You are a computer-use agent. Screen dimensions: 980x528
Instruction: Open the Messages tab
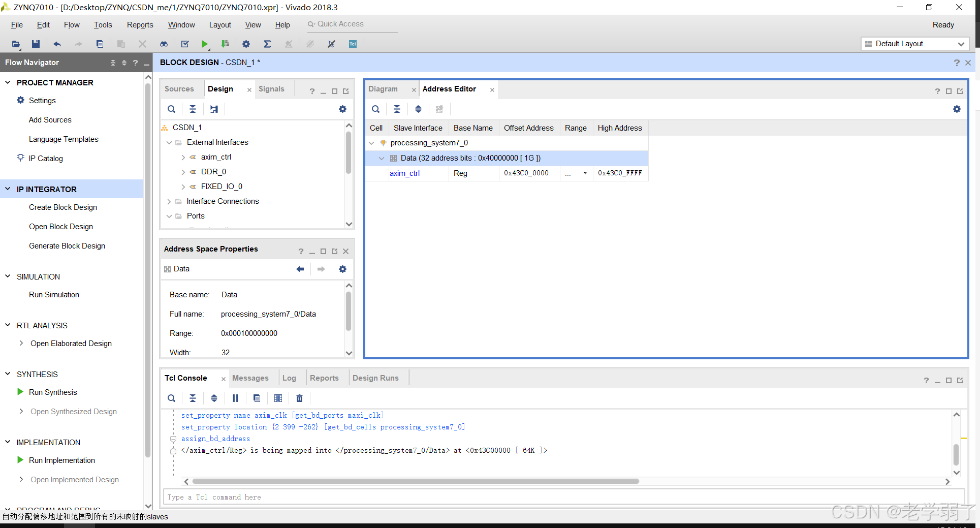(250, 378)
